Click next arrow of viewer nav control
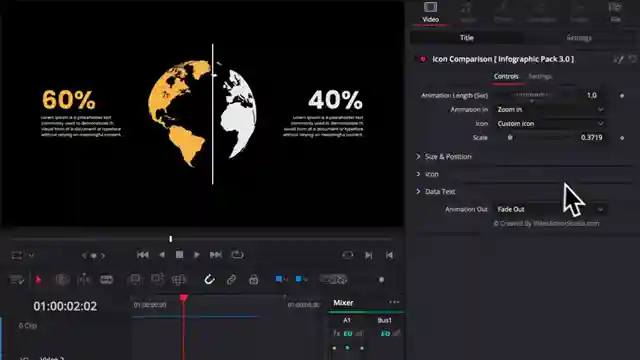 tap(103, 256)
